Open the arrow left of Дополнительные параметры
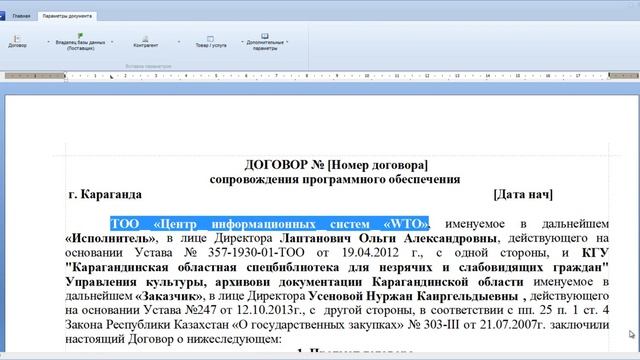Screen dimensions: 640x360 pos(242,42)
